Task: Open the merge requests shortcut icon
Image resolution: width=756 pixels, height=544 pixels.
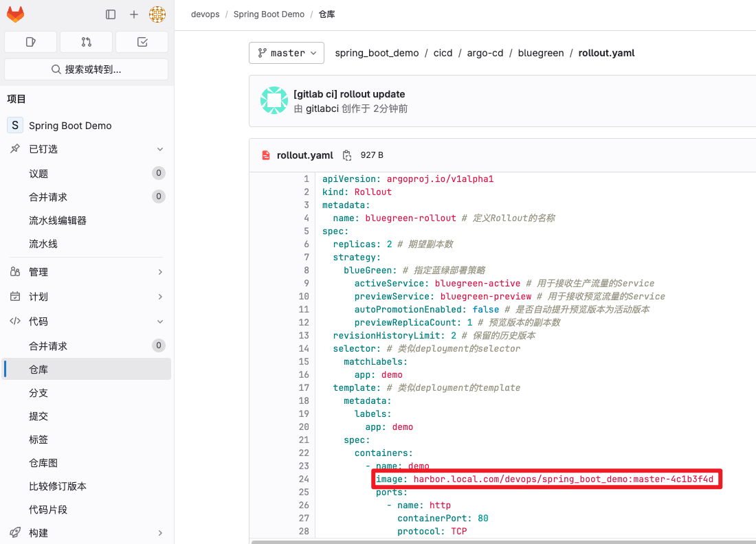Action: 86,42
